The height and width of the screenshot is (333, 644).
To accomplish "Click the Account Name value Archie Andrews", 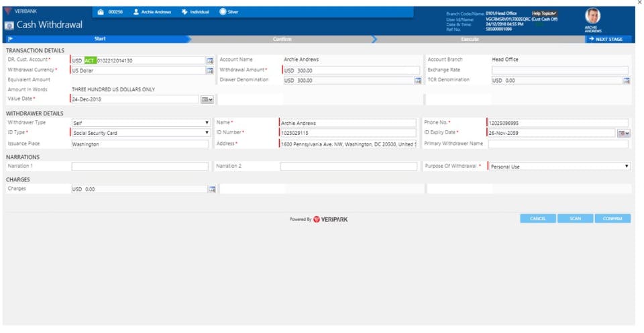I will (301, 60).
